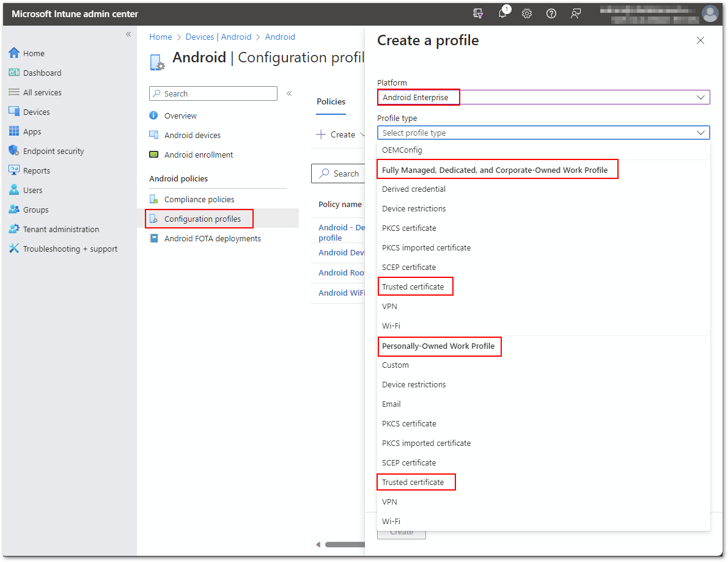Open Devices | Android breadcrumb link
728x562 pixels.
coord(218,37)
